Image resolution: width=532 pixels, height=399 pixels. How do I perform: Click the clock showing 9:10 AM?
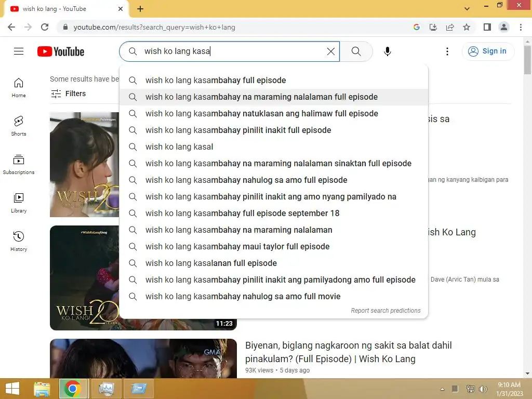(509, 385)
